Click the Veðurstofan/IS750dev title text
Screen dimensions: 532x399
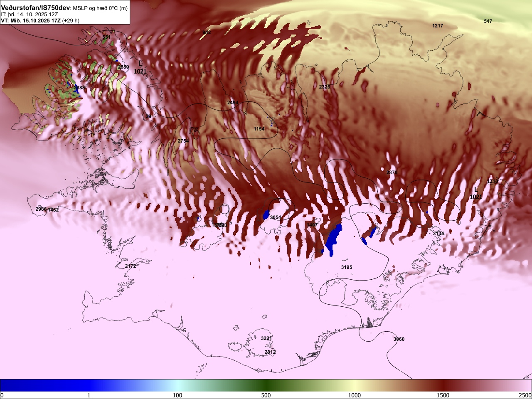(x=35, y=8)
